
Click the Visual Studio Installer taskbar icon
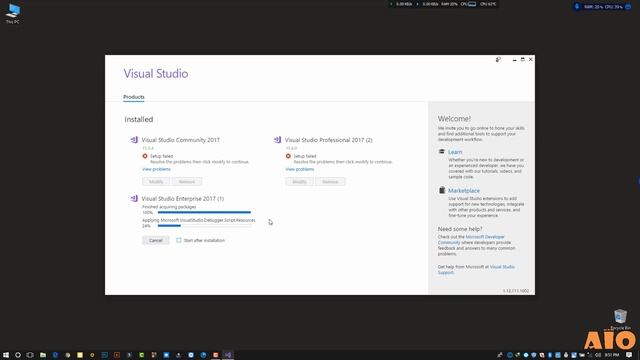pyautogui.click(x=228, y=355)
